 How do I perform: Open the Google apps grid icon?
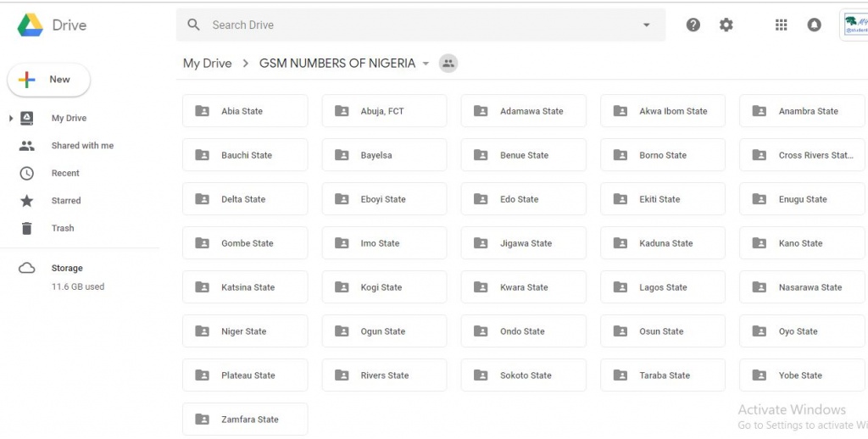click(781, 25)
